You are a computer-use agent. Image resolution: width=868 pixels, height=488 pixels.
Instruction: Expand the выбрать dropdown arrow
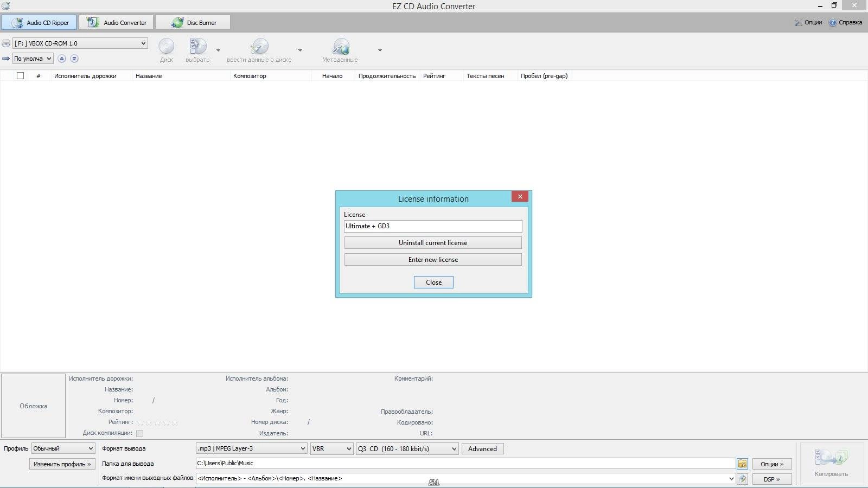(x=218, y=50)
